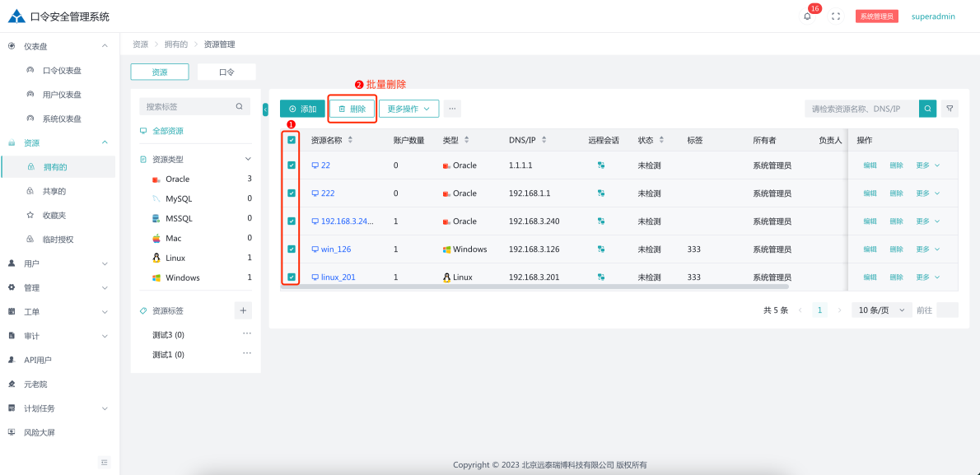Image resolution: width=980 pixels, height=475 pixels.
Task: Collapse the 资源类型 section chevron
Action: [248, 159]
